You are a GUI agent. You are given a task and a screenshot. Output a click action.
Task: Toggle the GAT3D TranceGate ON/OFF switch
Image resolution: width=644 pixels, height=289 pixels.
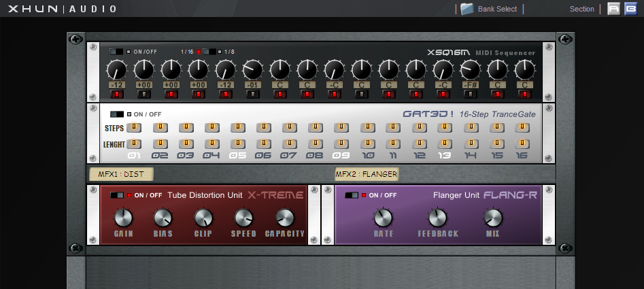coord(117,114)
